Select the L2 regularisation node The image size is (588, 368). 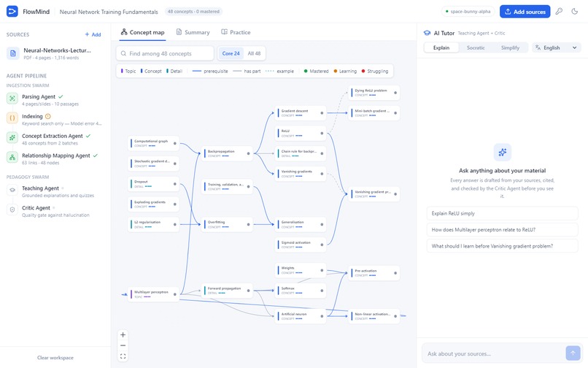[x=153, y=224]
